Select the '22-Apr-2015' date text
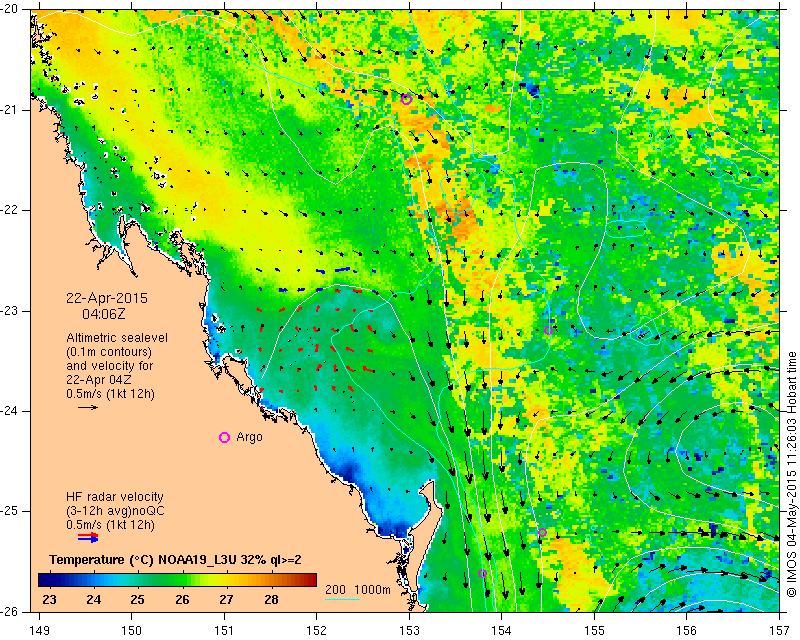The width and height of the screenshot is (800, 640). [107, 298]
